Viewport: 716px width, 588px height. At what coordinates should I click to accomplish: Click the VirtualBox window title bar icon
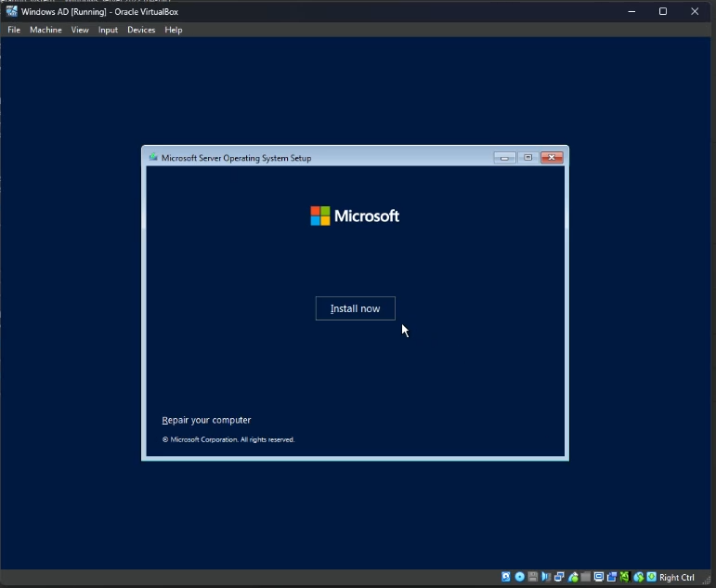(x=11, y=11)
